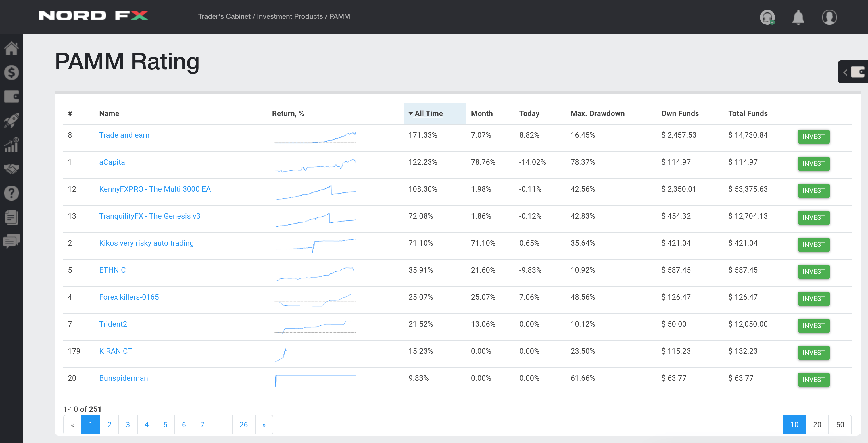Go to page 5
Screen dimensions: 868x443
[165, 425]
